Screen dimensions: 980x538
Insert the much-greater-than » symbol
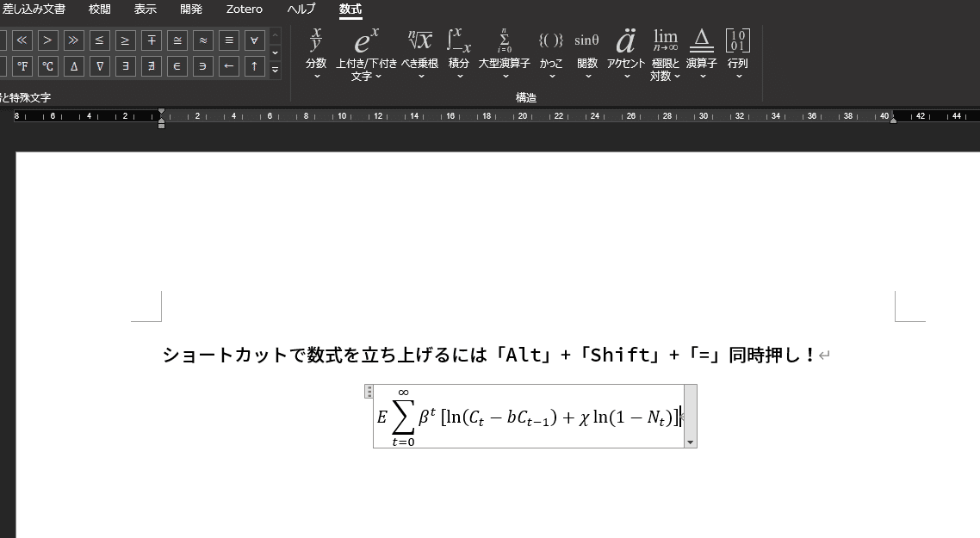coord(74,40)
